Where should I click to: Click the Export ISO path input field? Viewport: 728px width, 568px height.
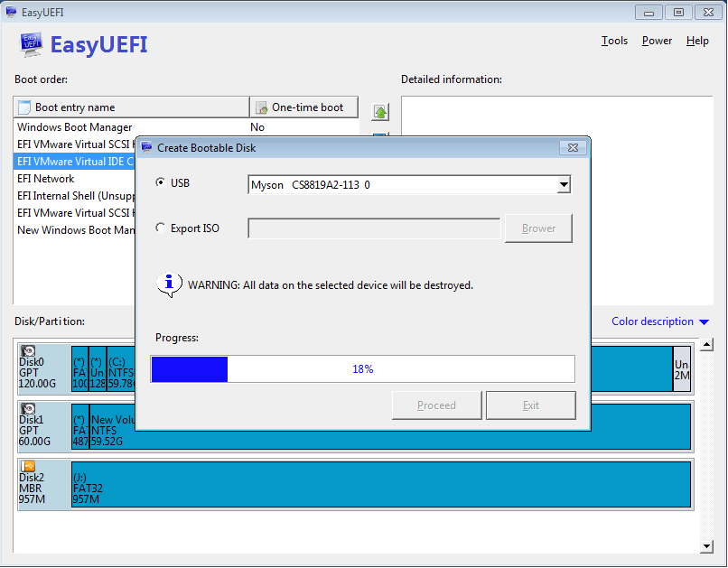(x=374, y=228)
